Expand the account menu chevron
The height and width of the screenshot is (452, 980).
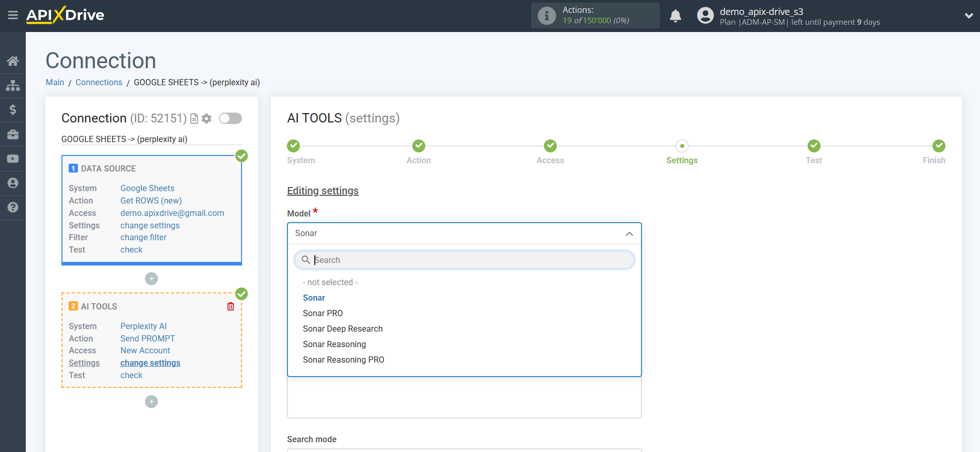[969, 16]
